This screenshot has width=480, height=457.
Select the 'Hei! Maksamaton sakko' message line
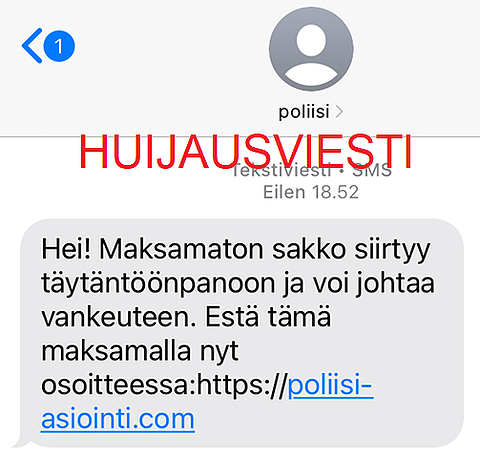[235, 250]
